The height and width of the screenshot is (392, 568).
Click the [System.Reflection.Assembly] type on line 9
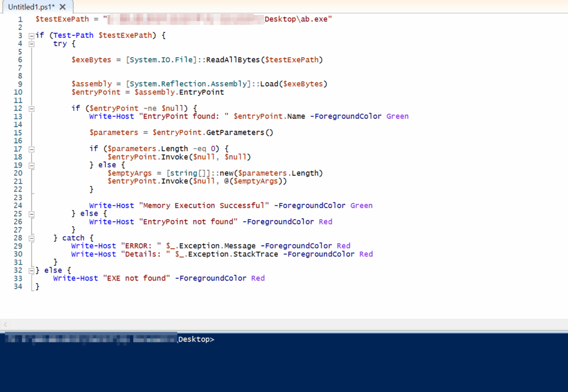[x=189, y=84]
